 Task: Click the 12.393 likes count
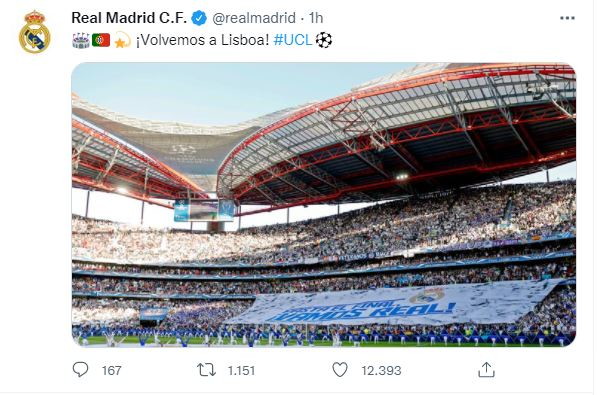pyautogui.click(x=381, y=371)
